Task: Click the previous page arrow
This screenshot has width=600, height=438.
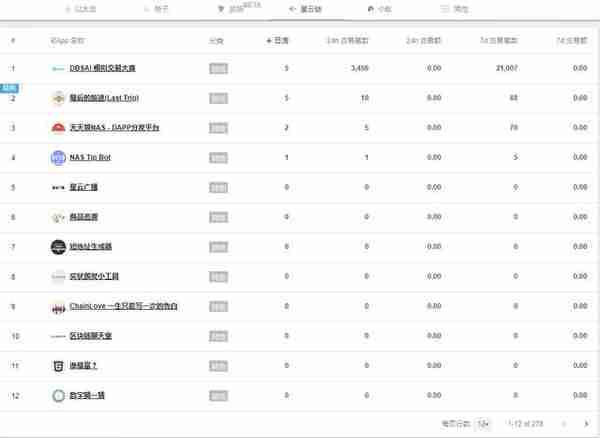Action: [564, 424]
